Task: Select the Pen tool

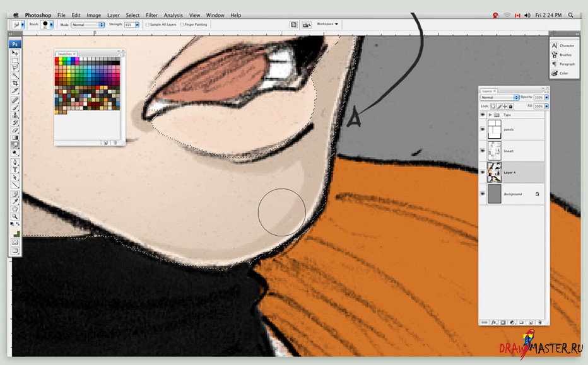Action: pos(15,162)
